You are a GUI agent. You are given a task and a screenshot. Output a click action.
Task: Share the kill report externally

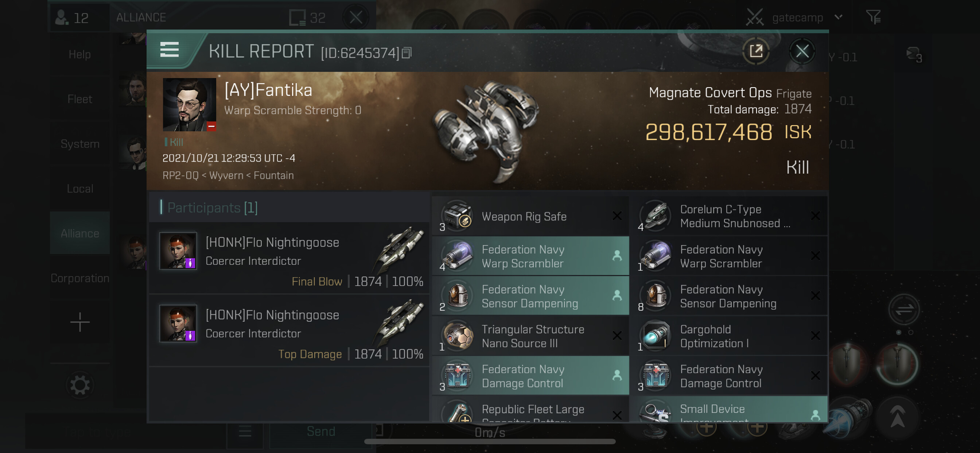(755, 51)
